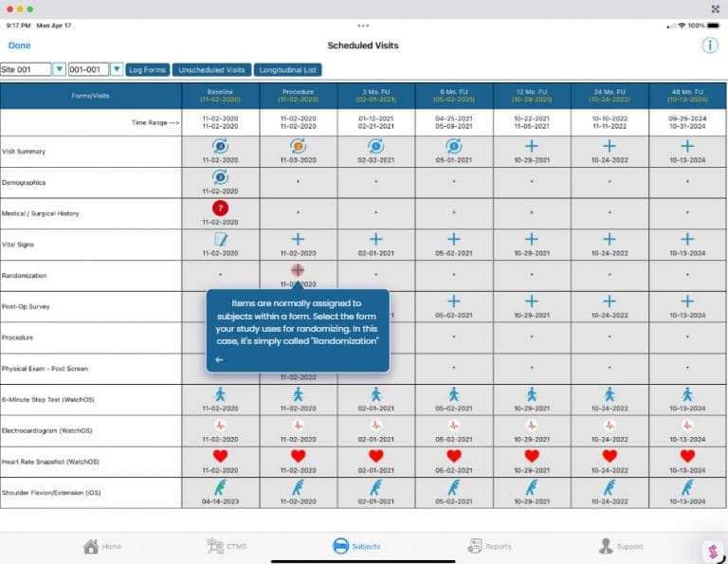The image size is (728, 564).
Task: Open Log Forms
Action: [148, 69]
